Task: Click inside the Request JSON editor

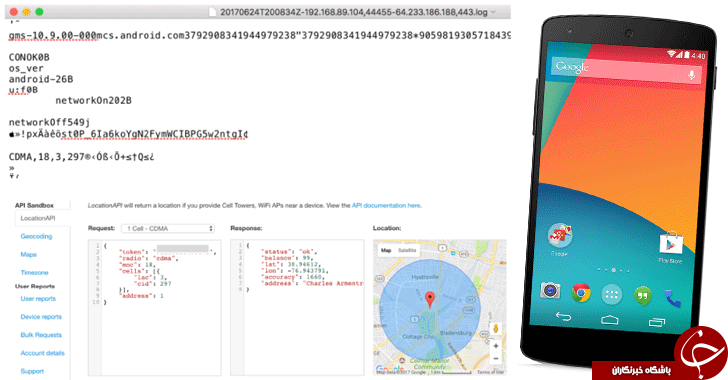Action: [155, 307]
